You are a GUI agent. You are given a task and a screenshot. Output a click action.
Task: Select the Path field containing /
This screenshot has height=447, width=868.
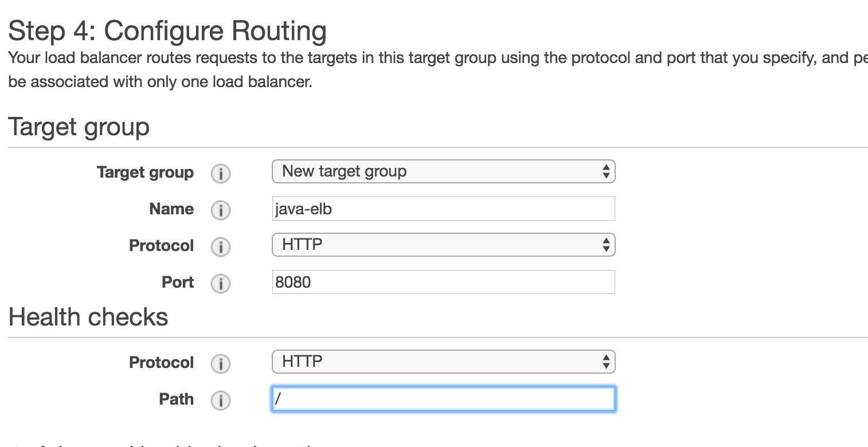pos(443,398)
